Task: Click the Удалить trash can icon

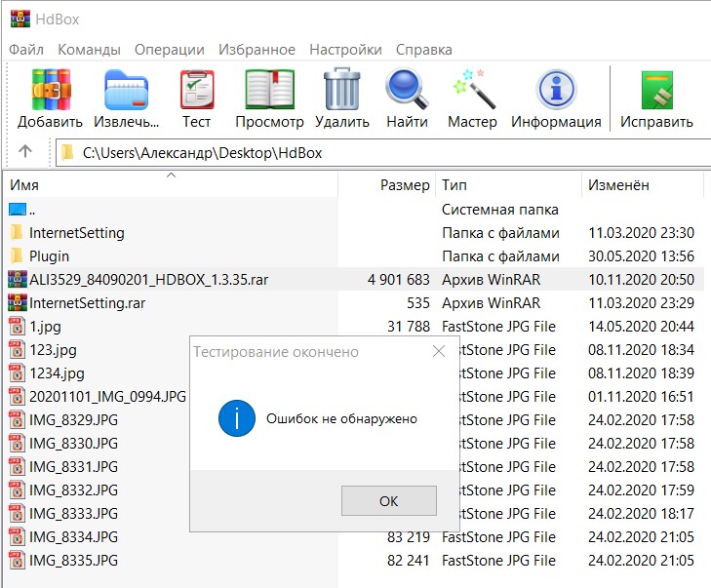Action: point(342,89)
